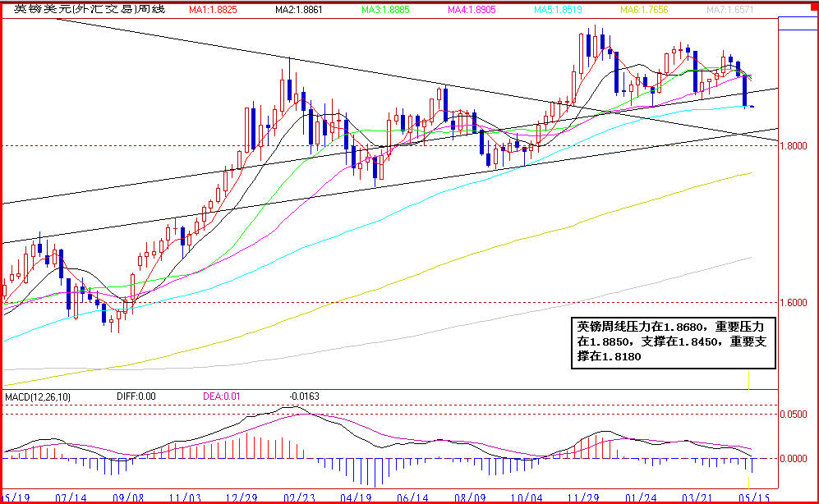
Task: Select the MA5:1.8519 indicator label
Action: [558, 10]
